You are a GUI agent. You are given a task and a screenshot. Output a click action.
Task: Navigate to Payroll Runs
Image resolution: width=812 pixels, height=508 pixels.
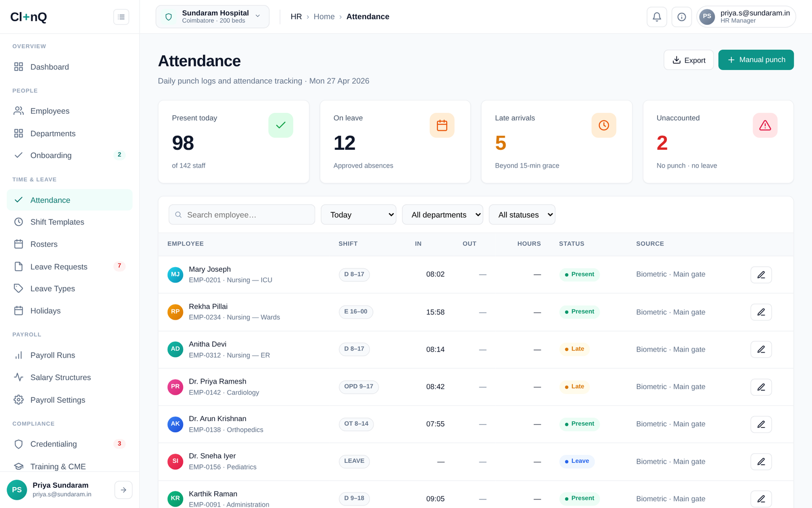tap(70, 355)
